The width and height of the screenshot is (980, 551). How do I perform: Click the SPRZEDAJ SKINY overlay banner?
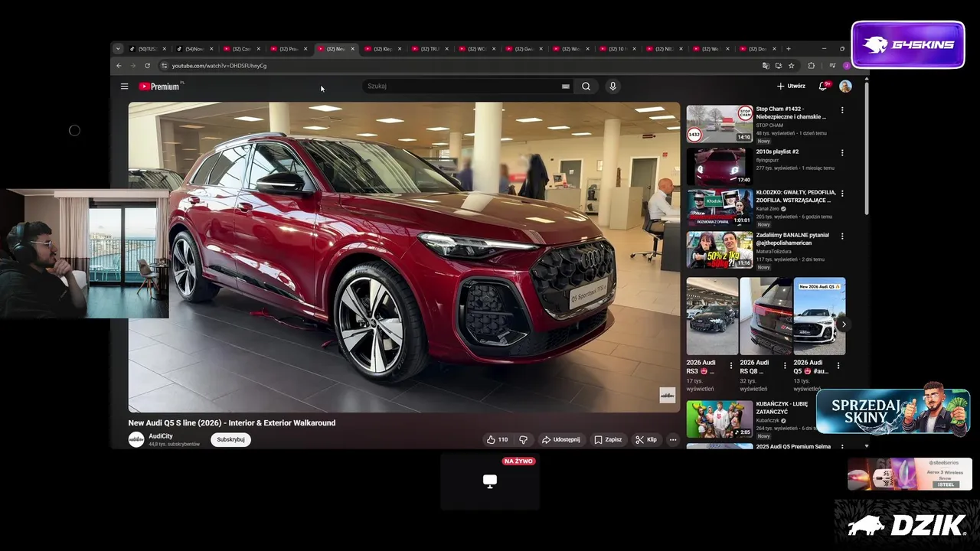[893, 412]
